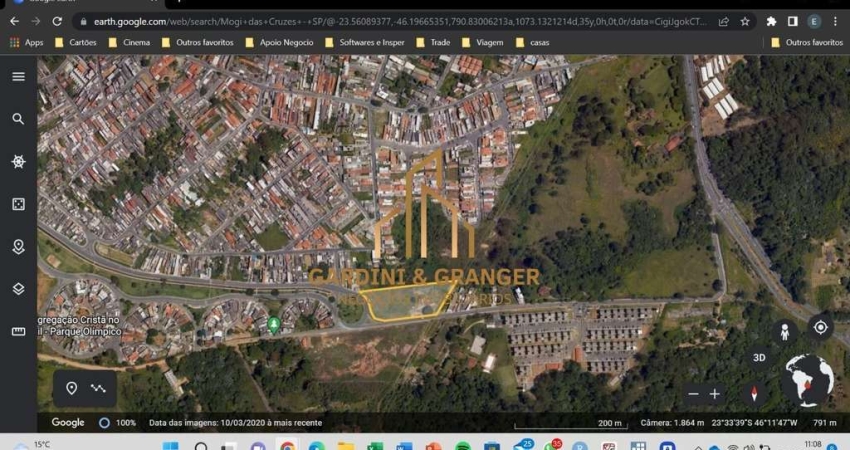Click the I'm Feeling Lucky dice icon
This screenshot has width=850, height=450.
[x=18, y=204]
